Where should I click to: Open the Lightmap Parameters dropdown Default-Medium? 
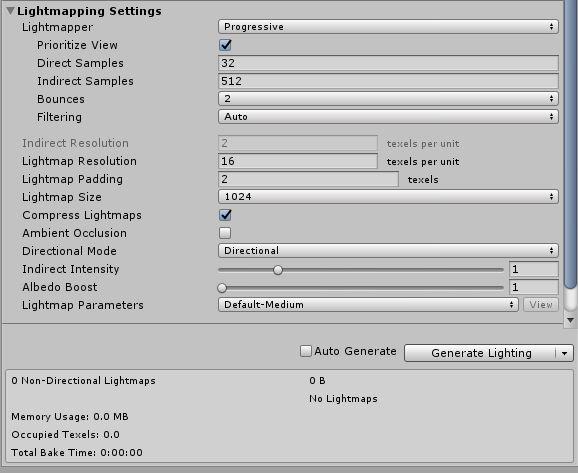(x=368, y=305)
